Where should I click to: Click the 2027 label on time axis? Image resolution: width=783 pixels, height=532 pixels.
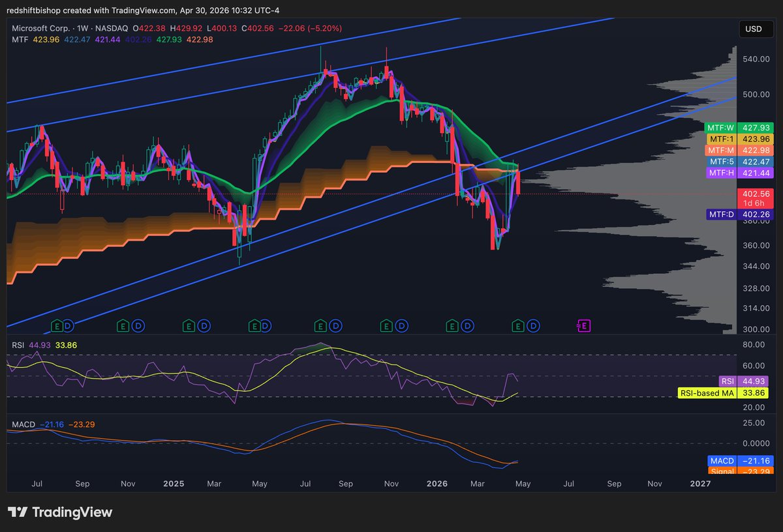pos(700,484)
